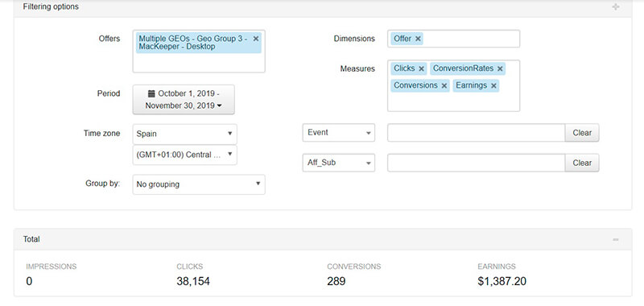Remove the Conversions measure tag

tap(444, 86)
